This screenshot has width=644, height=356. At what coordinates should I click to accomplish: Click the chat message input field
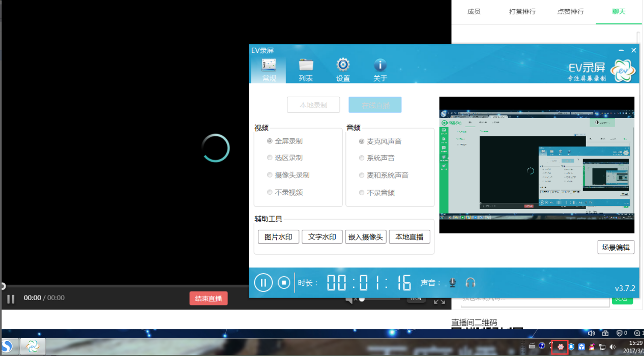535,302
